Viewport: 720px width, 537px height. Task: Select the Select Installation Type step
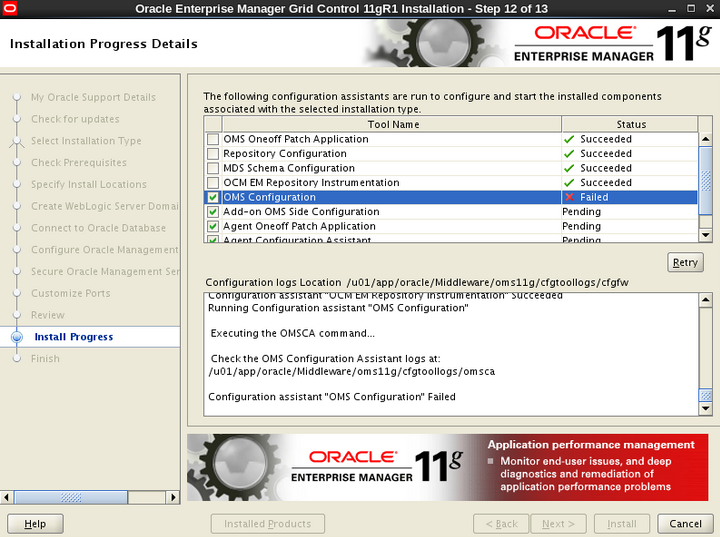[86, 141]
